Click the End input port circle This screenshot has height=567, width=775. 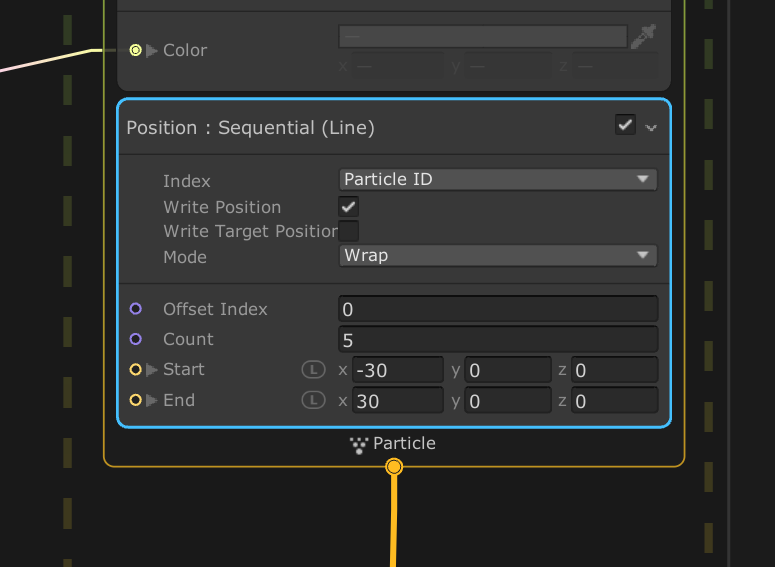click(x=136, y=400)
